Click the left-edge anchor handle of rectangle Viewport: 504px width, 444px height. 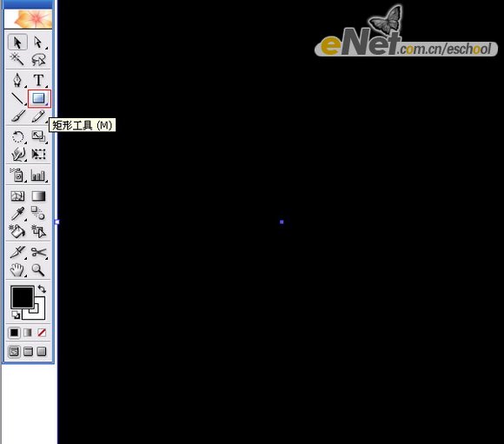click(57, 222)
